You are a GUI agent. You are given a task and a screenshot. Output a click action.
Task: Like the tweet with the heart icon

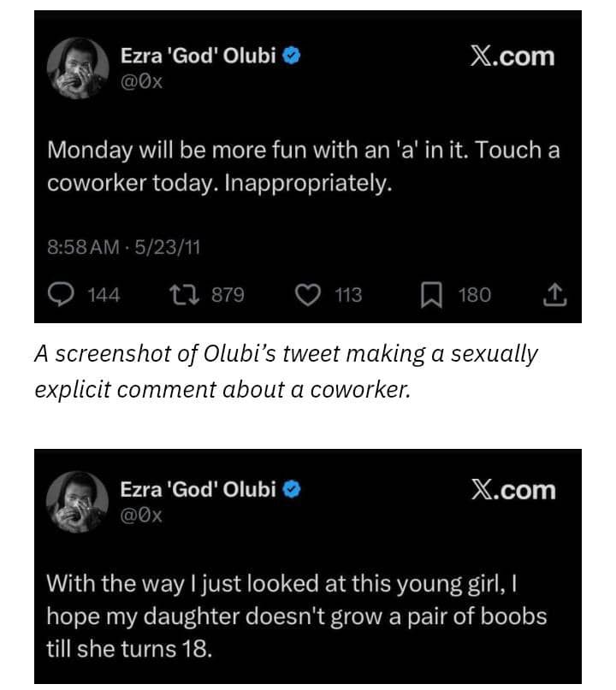coord(307,295)
